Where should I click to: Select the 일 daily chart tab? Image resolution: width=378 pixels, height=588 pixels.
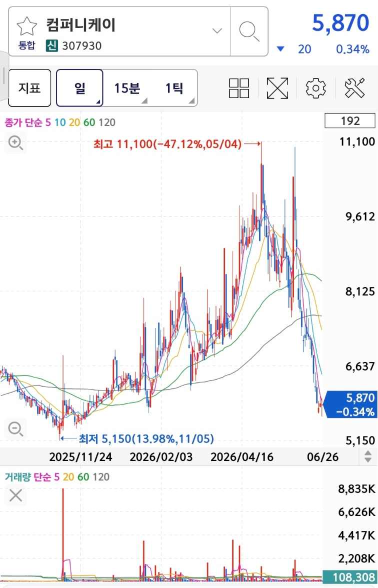[79, 88]
